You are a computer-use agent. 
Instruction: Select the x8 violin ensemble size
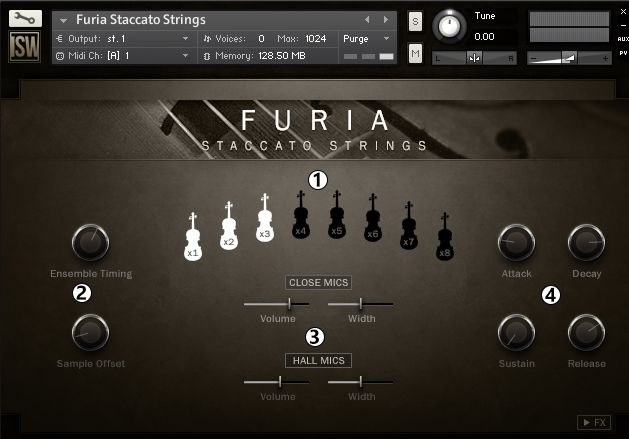(x=445, y=237)
